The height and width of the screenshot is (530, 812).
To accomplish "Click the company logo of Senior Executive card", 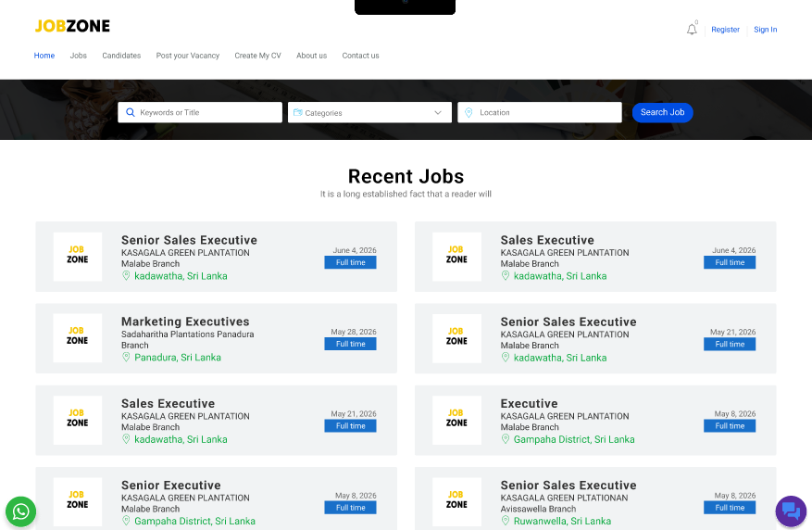I will (78, 501).
